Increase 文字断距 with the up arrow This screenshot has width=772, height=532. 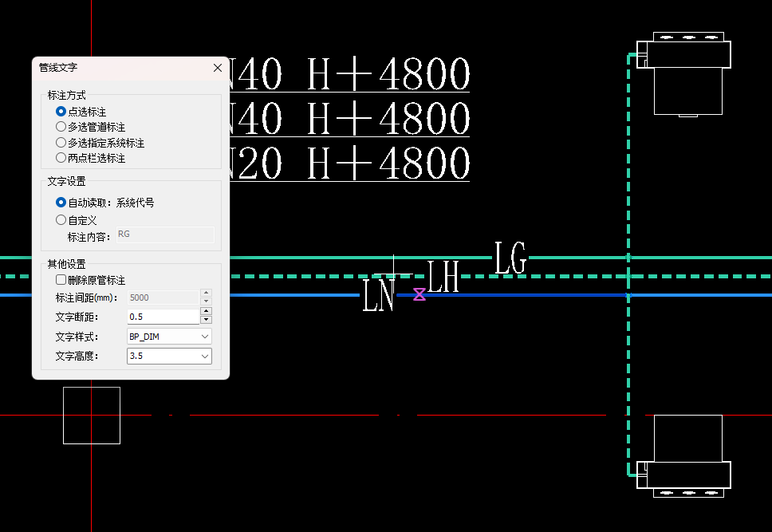207,311
